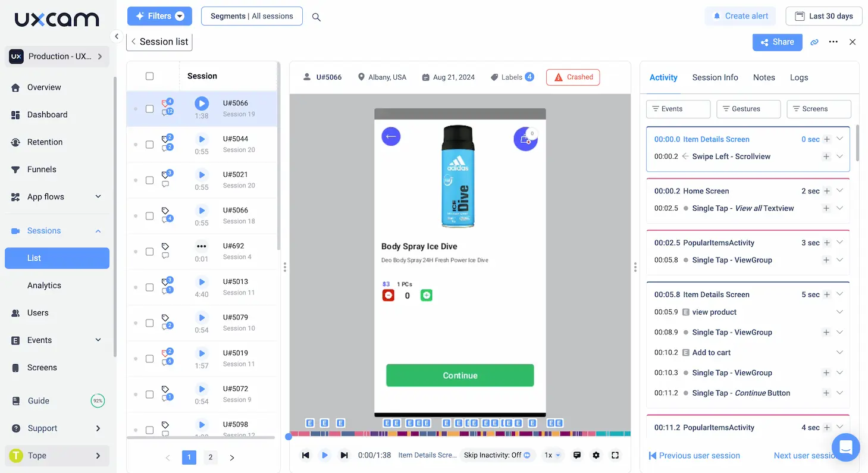The image size is (868, 473).
Task: Copy session link via chain icon
Action: (x=814, y=42)
